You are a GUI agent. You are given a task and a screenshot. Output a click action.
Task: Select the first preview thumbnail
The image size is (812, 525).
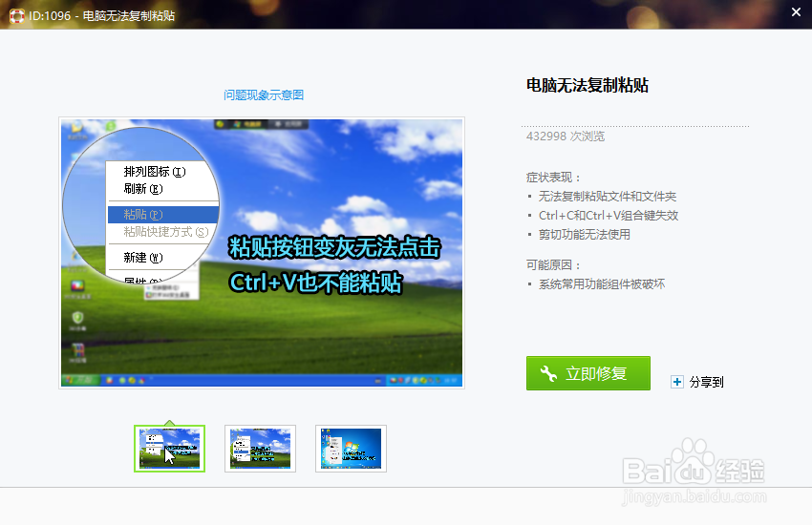tap(169, 449)
